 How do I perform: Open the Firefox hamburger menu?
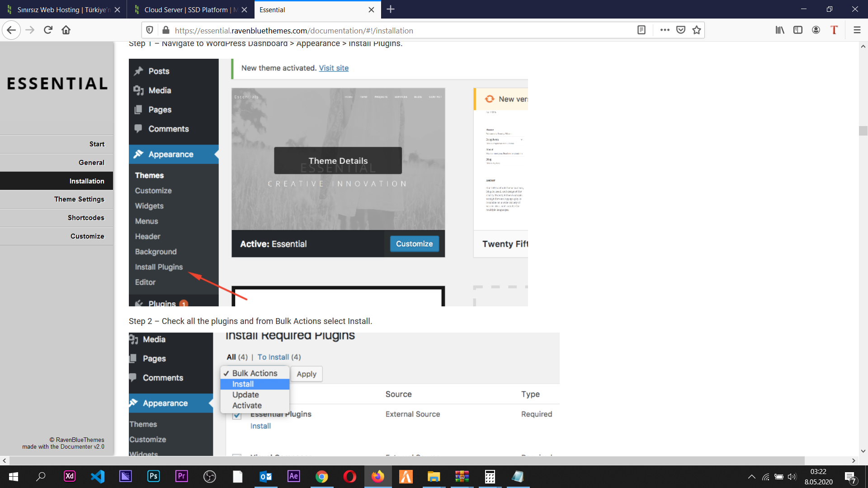[857, 30]
